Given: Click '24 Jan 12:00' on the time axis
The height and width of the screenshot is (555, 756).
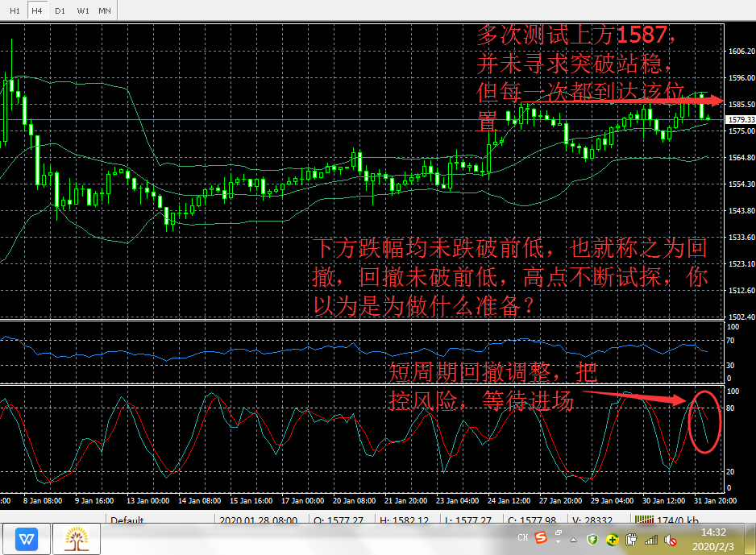Looking at the screenshot, I should [509, 500].
